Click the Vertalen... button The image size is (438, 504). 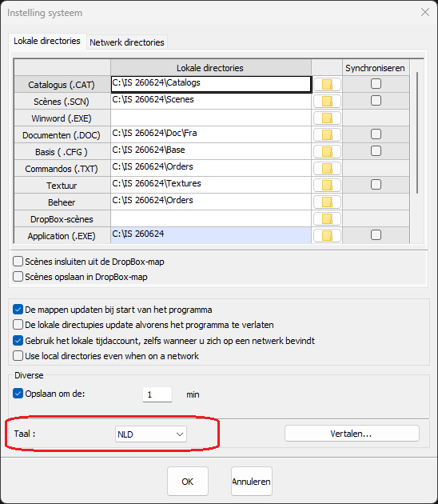pyautogui.click(x=352, y=434)
